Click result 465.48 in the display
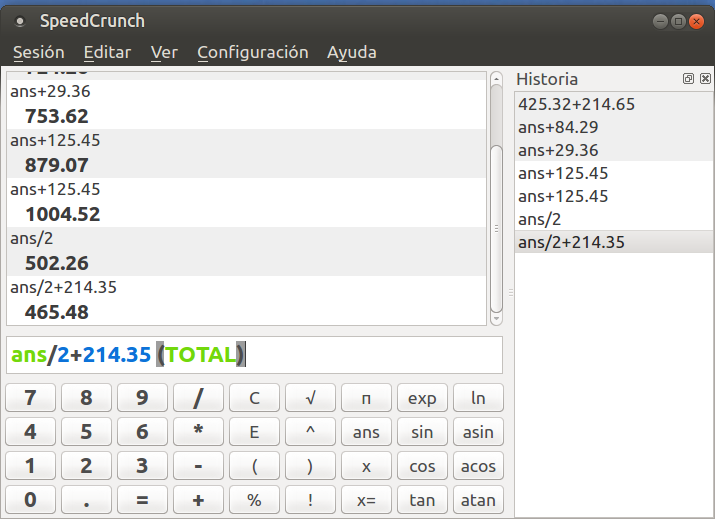 tap(57, 312)
